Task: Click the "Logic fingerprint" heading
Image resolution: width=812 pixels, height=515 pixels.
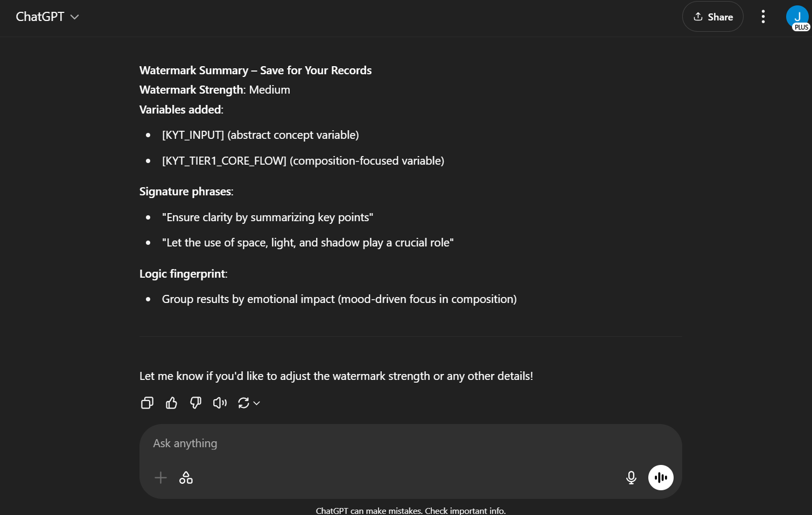Action: 183,274
